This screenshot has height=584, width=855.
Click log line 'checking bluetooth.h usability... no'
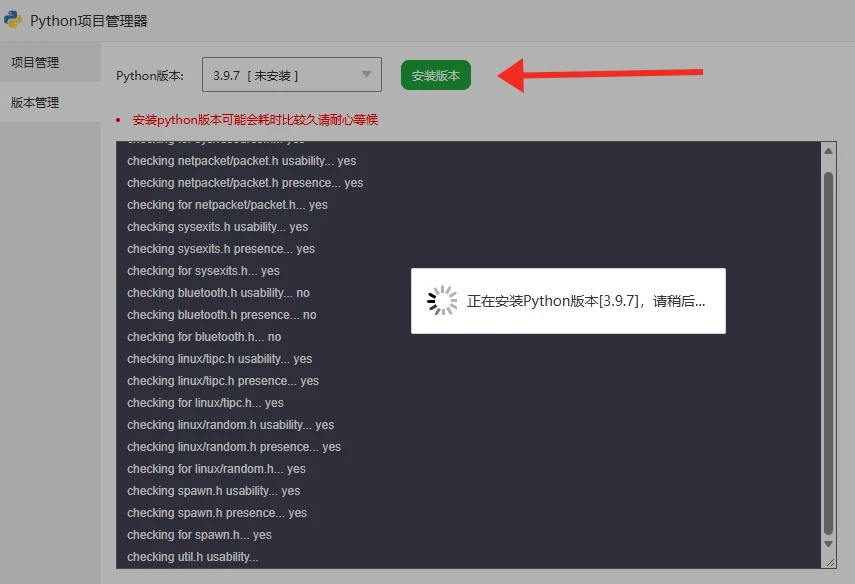[218, 293]
